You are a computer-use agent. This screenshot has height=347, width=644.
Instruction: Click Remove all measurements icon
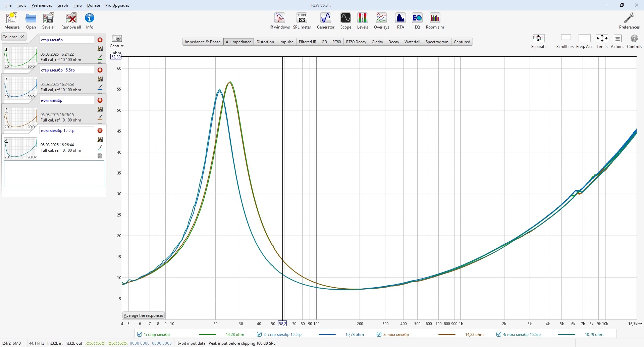71,21
